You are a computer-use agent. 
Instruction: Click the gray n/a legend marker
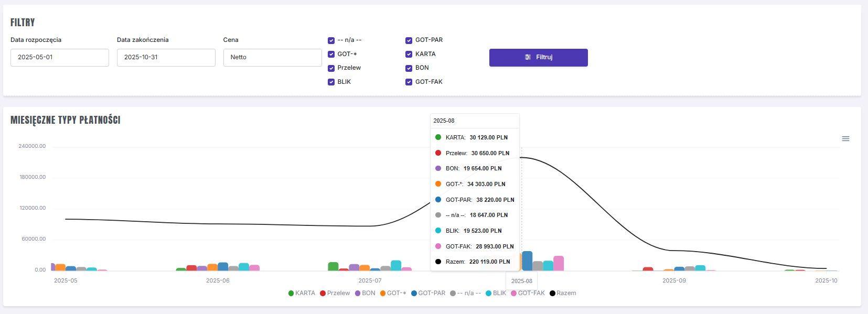453,294
